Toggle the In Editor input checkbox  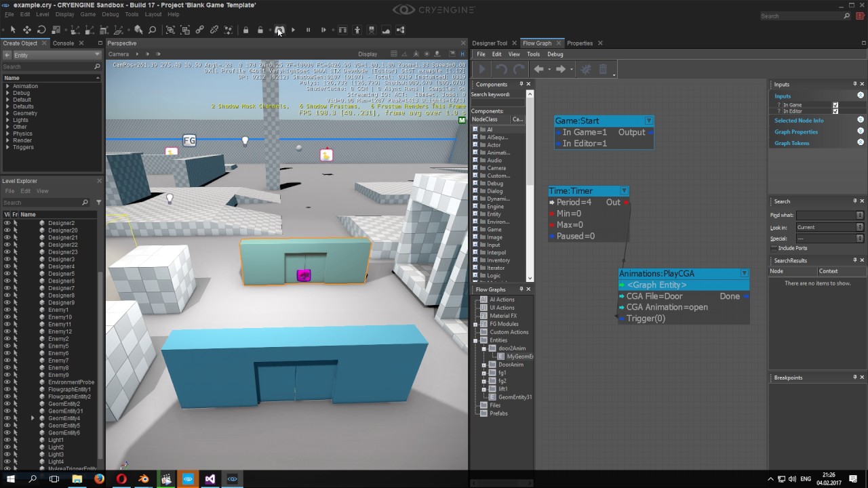coord(835,111)
